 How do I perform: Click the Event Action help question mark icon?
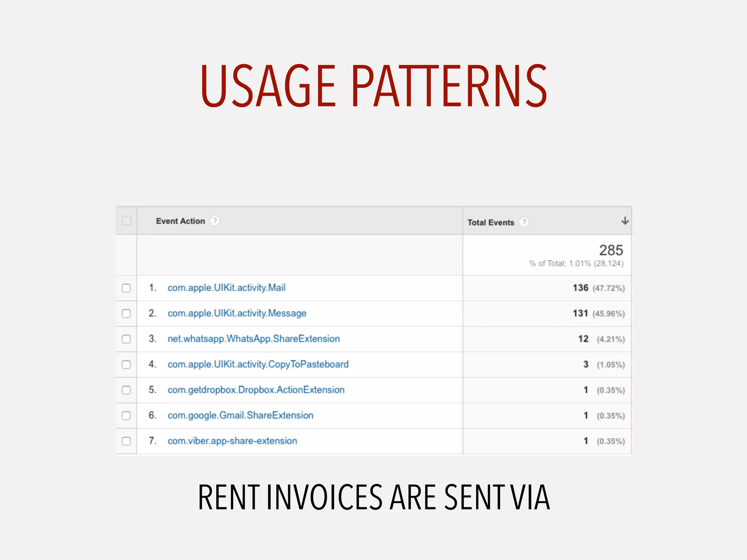(x=215, y=221)
